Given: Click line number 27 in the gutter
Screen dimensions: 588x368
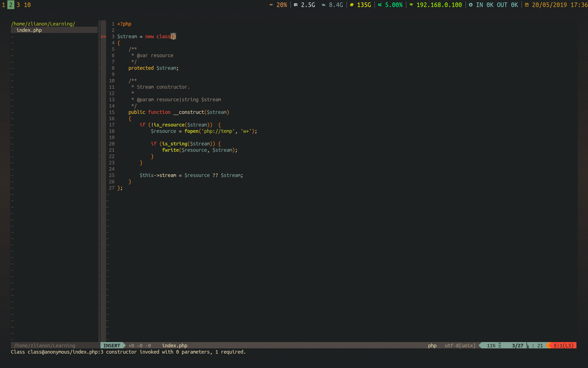Looking at the screenshot, I should (x=111, y=187).
